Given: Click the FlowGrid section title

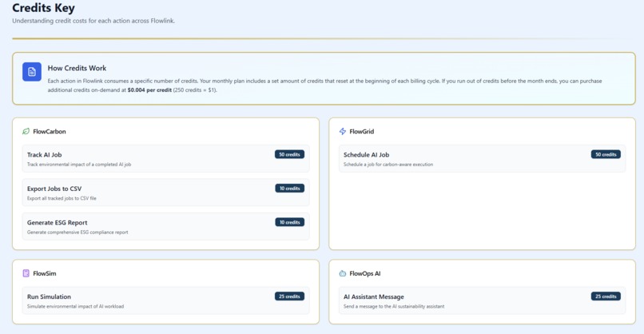Looking at the screenshot, I should (361, 132).
